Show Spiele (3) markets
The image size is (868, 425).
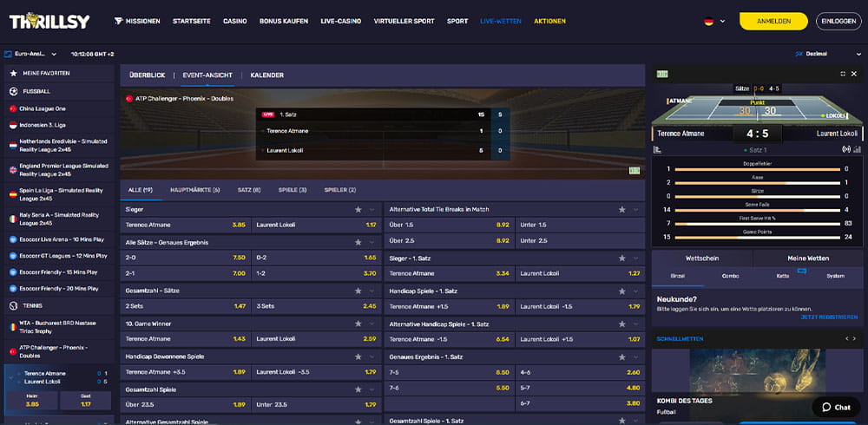point(293,190)
